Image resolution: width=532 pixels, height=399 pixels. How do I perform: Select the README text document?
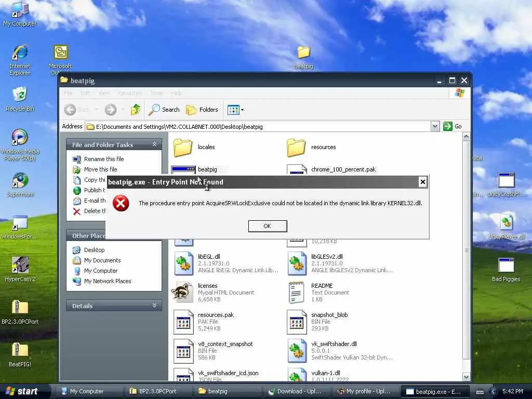[318, 292]
